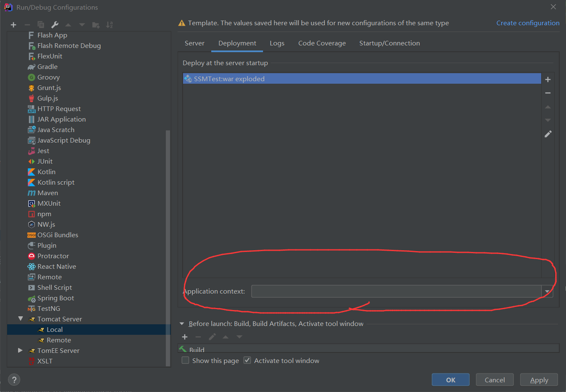Move deployment artifact down
This screenshot has height=392, width=566.
coord(548,120)
